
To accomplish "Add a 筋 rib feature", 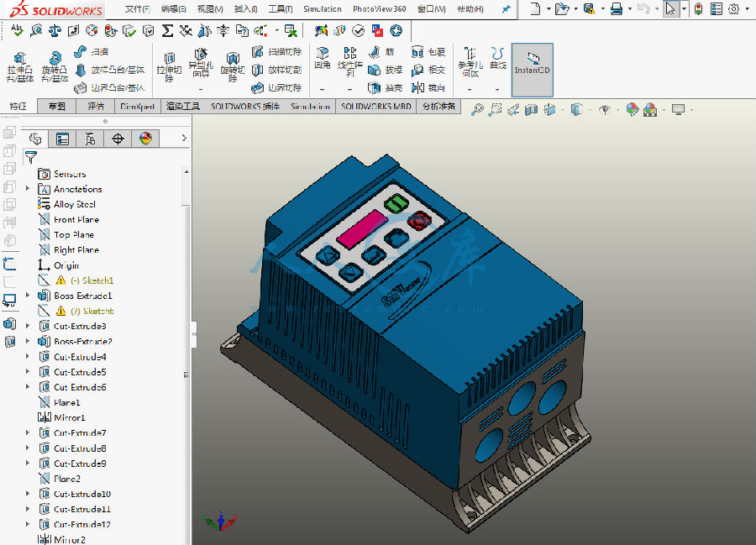I will point(382,51).
